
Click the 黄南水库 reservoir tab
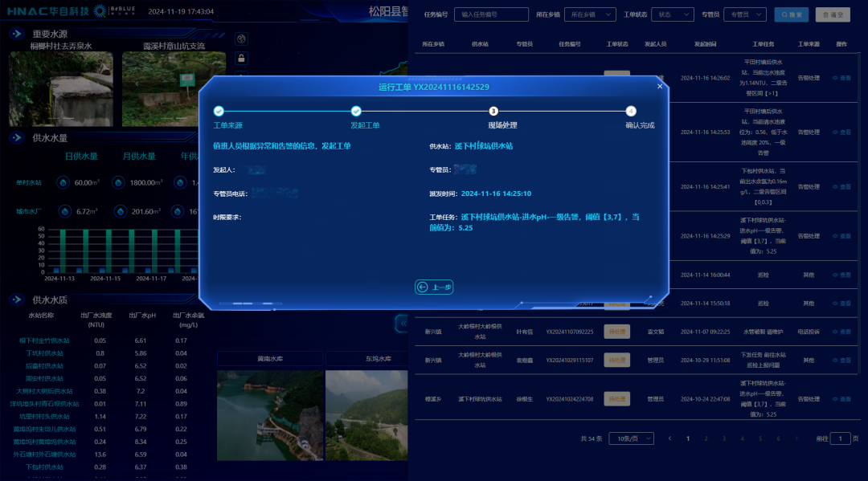(269, 358)
